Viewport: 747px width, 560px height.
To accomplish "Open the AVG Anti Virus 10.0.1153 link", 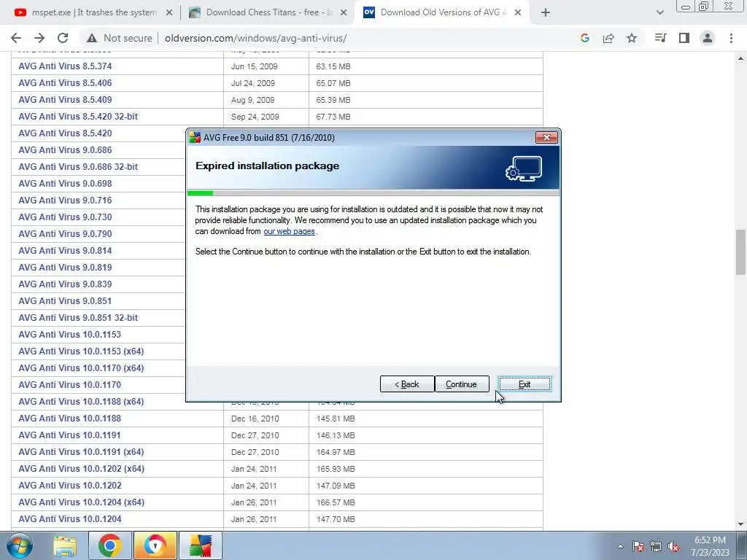I will 69,334.
